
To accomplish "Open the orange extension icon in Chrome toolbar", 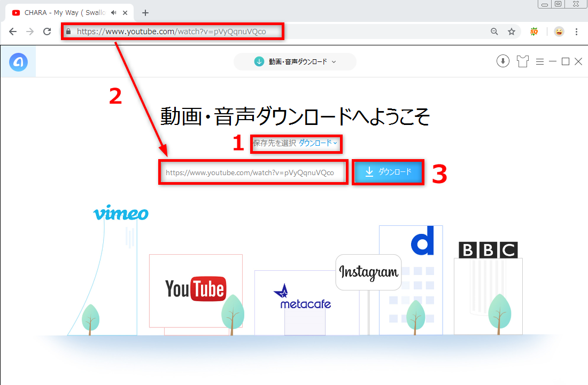I will pos(534,32).
